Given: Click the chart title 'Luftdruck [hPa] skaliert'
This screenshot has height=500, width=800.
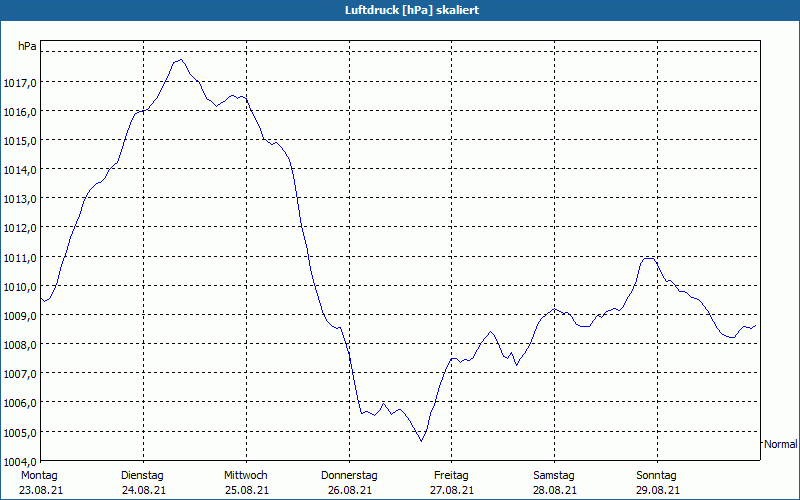Looking at the screenshot, I should (412, 10).
